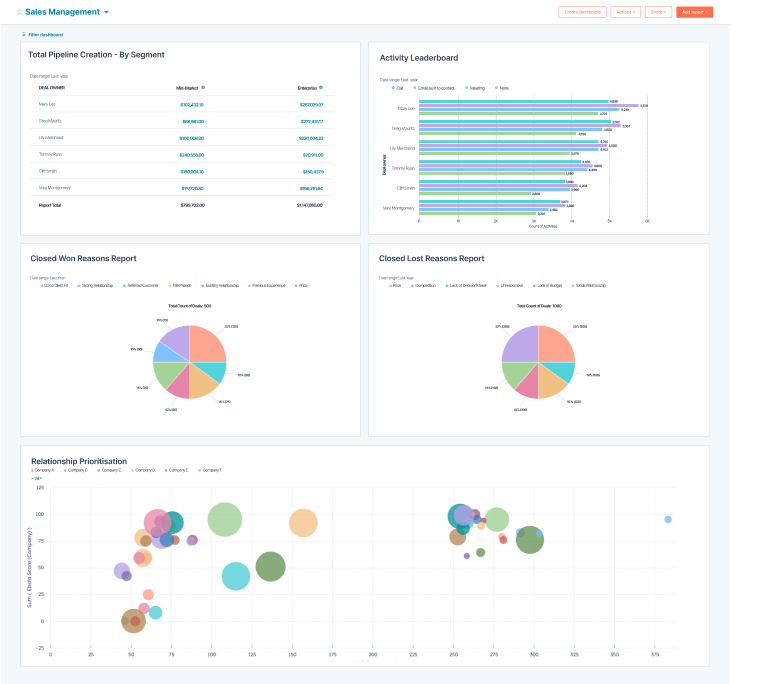Toggle Company A in Relationship Prioritisation legend
Image resolution: width=771 pixels, height=684 pixels.
click(42, 470)
